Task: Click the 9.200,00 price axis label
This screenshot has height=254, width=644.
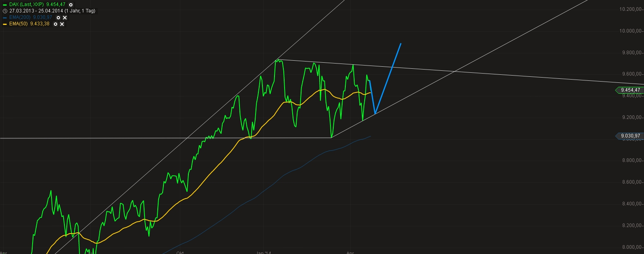Action: click(631, 117)
